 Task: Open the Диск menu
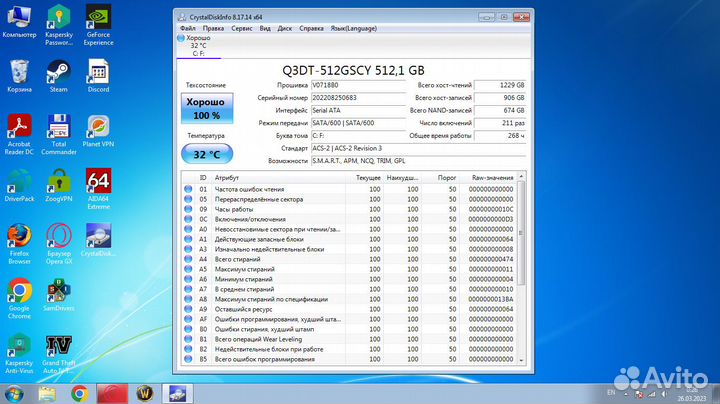[285, 28]
